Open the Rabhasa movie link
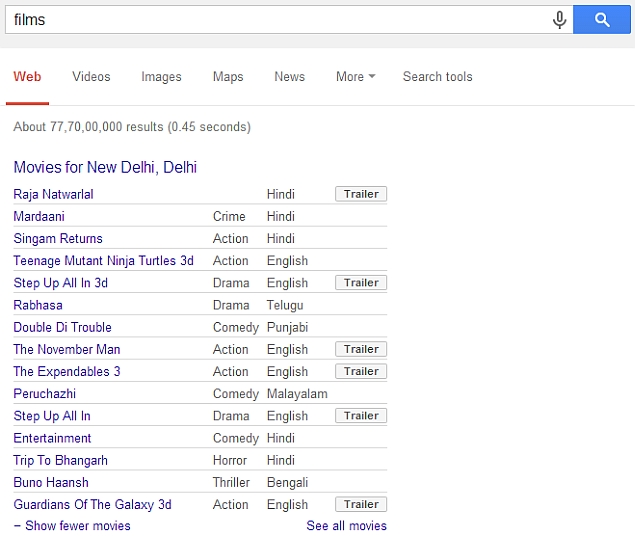The image size is (635, 536). click(38, 305)
